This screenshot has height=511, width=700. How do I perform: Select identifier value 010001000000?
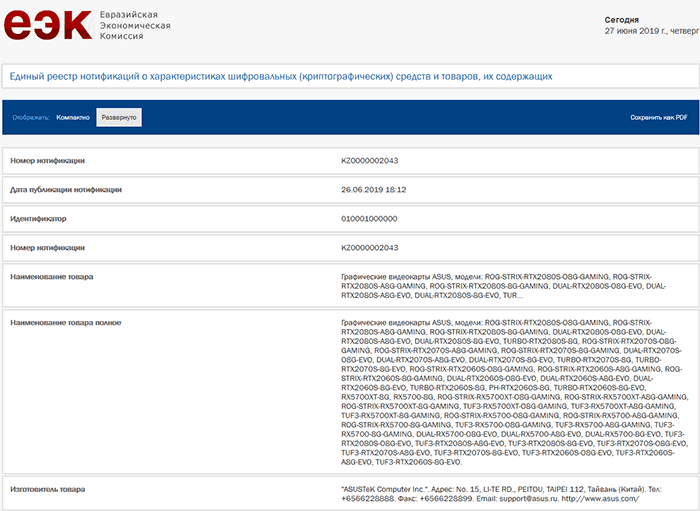(369, 218)
